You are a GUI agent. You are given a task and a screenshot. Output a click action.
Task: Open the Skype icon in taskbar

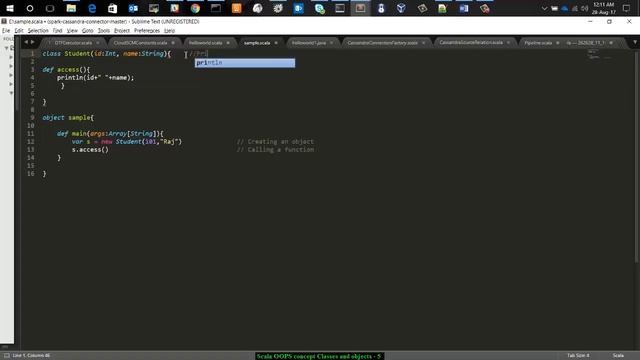pyautogui.click(x=319, y=8)
